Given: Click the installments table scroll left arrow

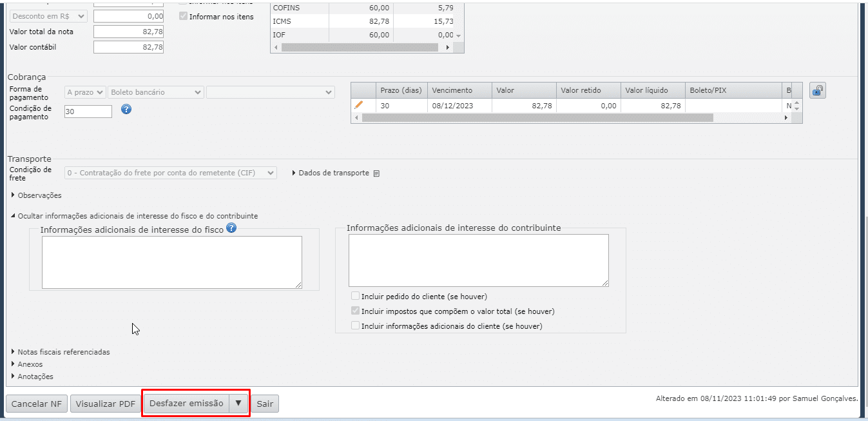Looking at the screenshot, I should 355,118.
